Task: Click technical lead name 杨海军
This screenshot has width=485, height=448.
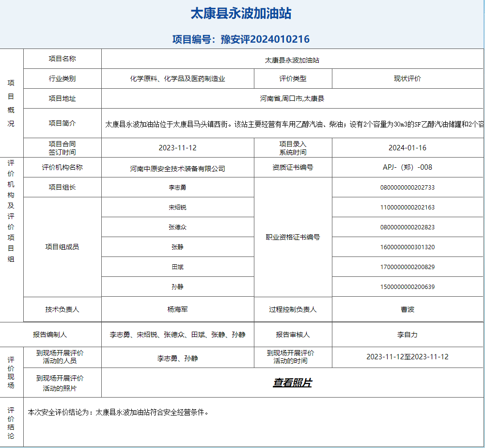Action: (x=177, y=309)
